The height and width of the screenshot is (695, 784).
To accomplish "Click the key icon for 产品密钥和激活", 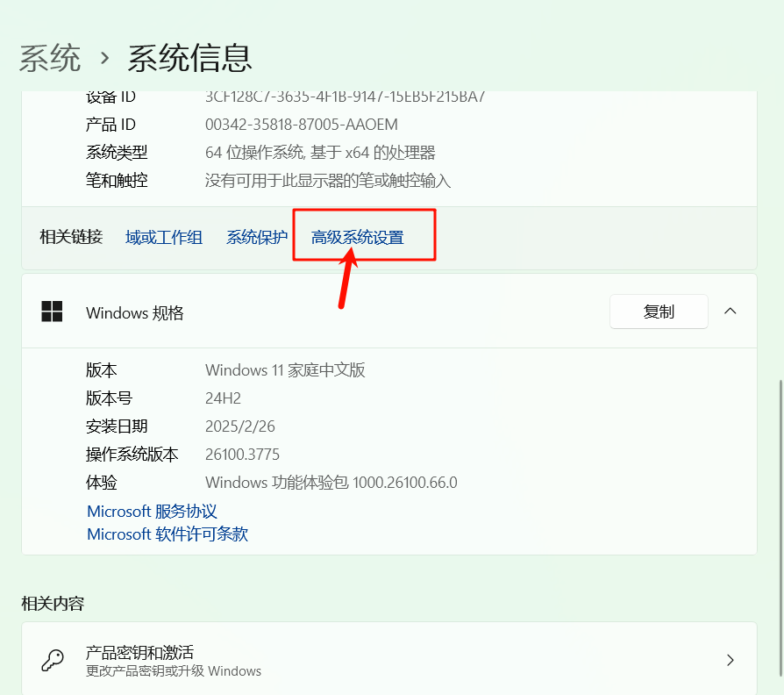I will [x=53, y=660].
